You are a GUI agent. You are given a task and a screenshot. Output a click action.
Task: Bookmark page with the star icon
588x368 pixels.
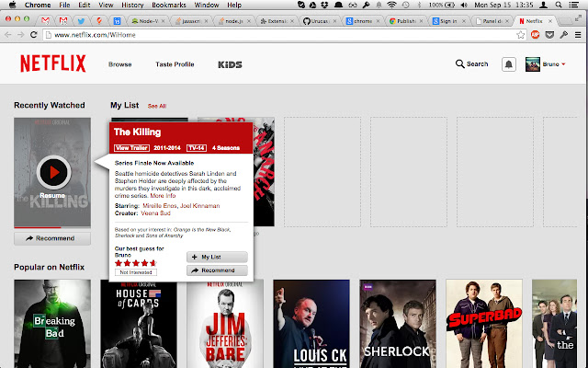click(521, 35)
